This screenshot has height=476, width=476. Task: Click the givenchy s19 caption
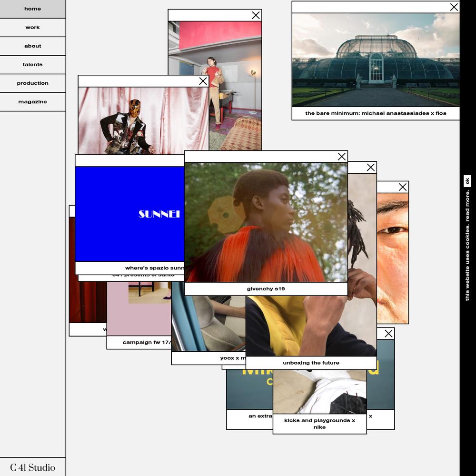266,289
